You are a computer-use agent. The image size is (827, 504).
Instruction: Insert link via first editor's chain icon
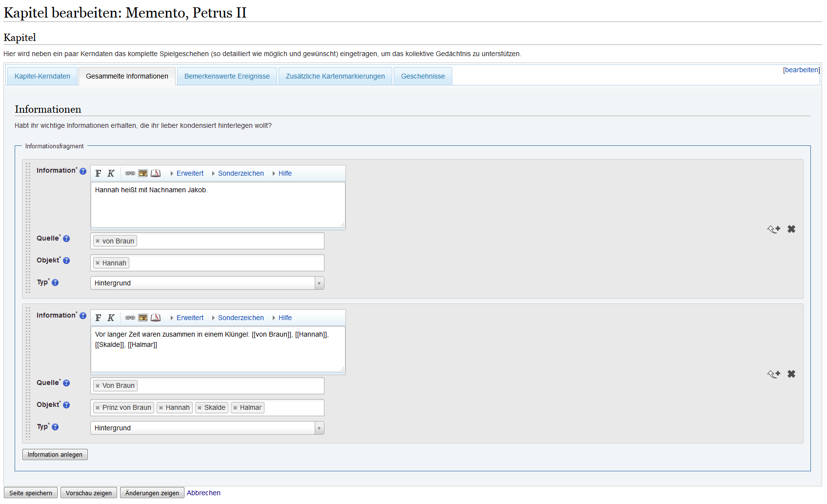130,173
